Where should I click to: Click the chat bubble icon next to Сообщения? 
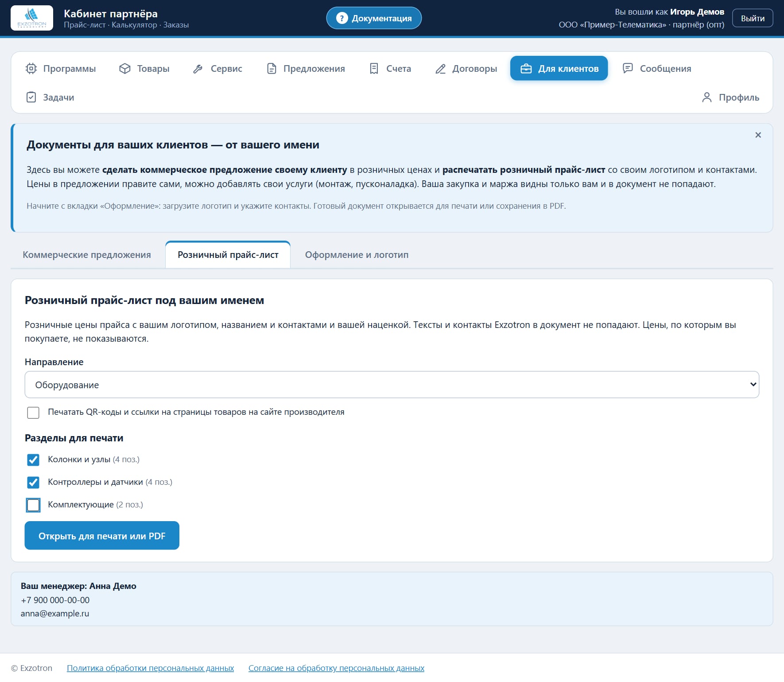tap(628, 68)
